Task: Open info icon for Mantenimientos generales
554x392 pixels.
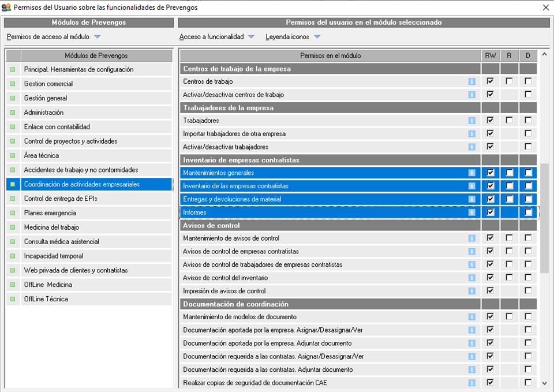Action: point(471,173)
